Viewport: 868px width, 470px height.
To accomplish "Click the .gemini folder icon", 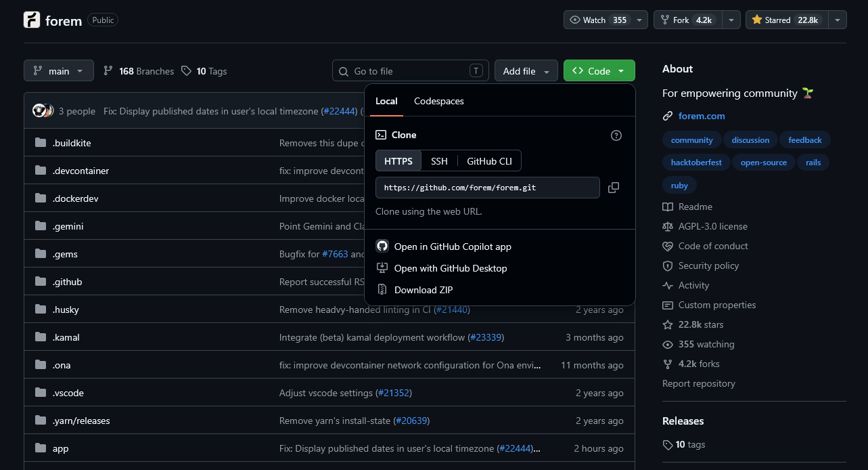I will click(x=41, y=226).
